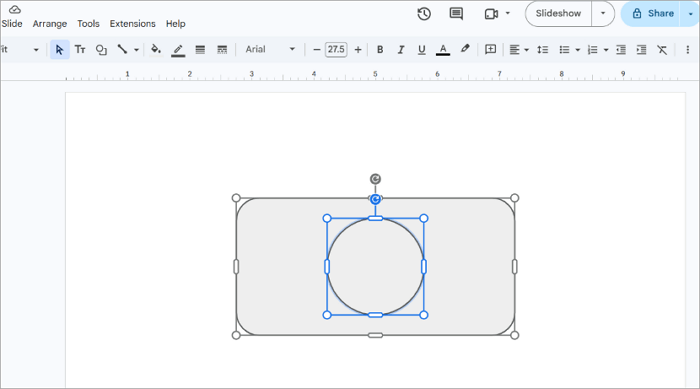Screen dimensions: 700x389
Task: Start the Slideshow
Action: click(x=558, y=13)
